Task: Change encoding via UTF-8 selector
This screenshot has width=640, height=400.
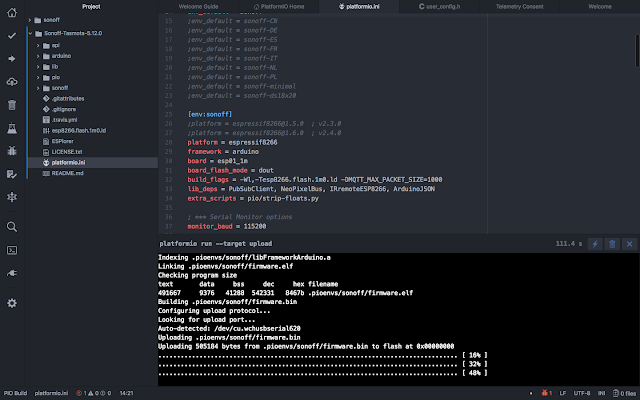Action: (582, 393)
